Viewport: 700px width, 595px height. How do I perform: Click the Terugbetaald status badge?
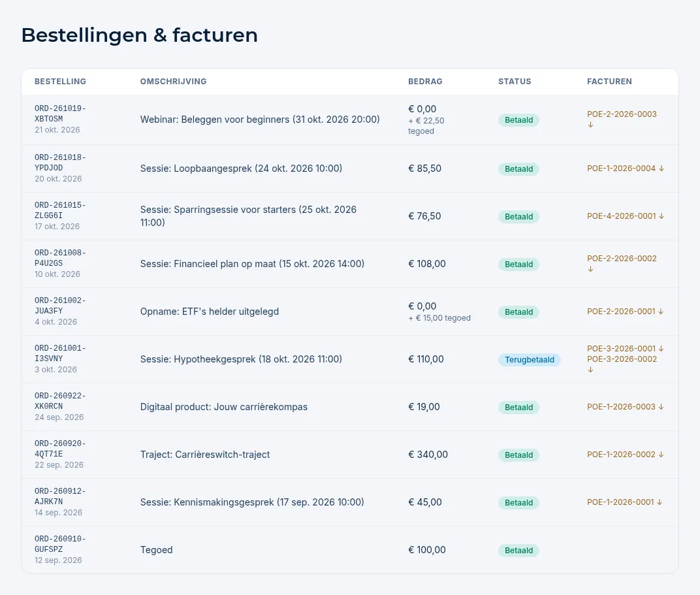[x=530, y=360]
